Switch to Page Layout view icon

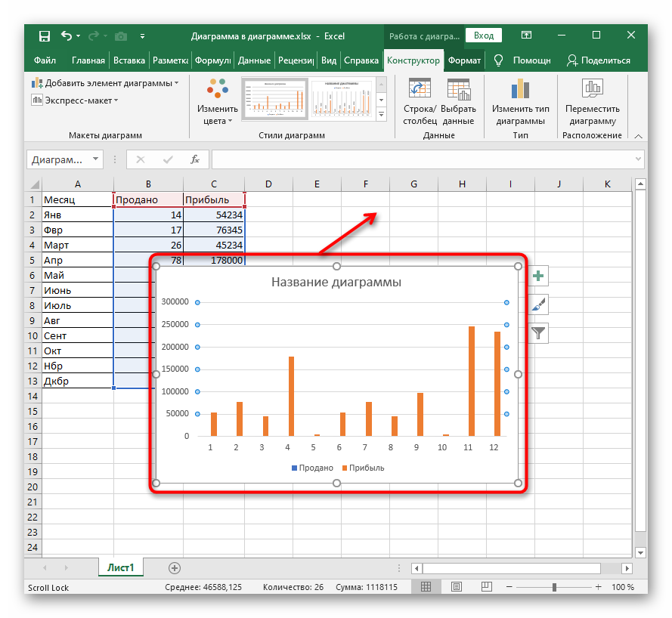tap(457, 587)
